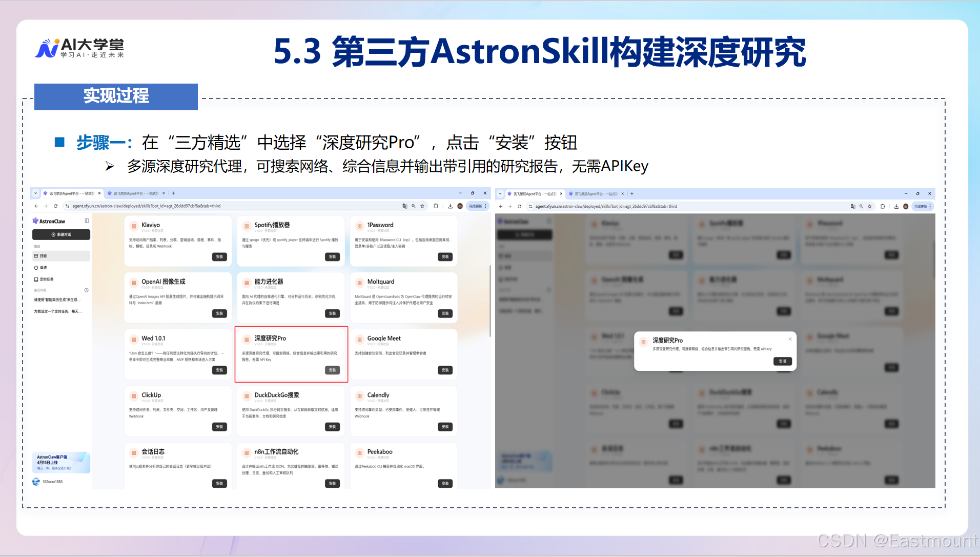Install the Calendly skill

coord(445,427)
